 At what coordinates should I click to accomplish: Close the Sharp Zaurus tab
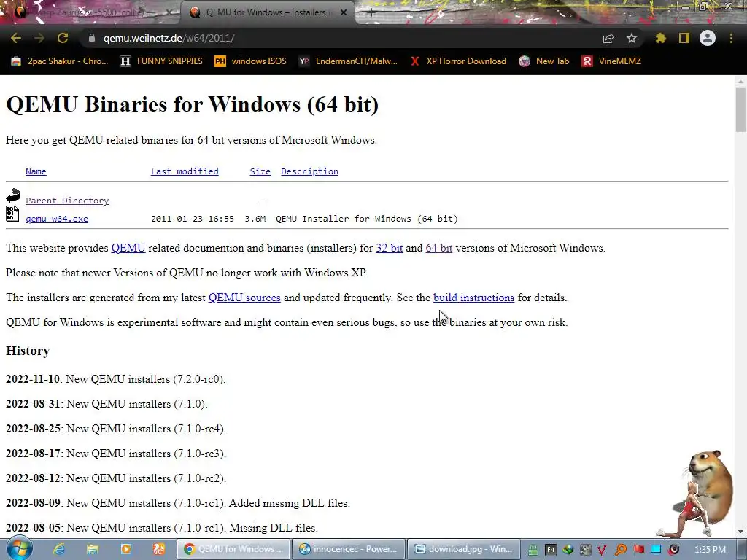coord(169,12)
